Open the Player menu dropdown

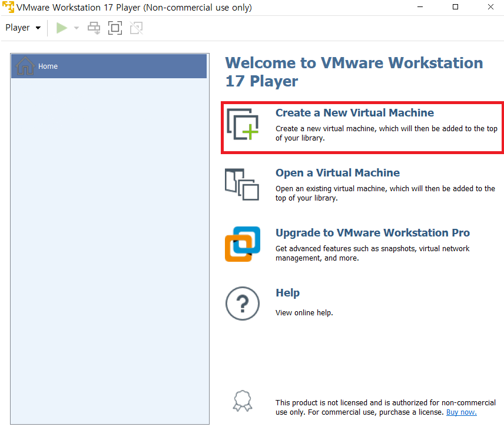(23, 28)
